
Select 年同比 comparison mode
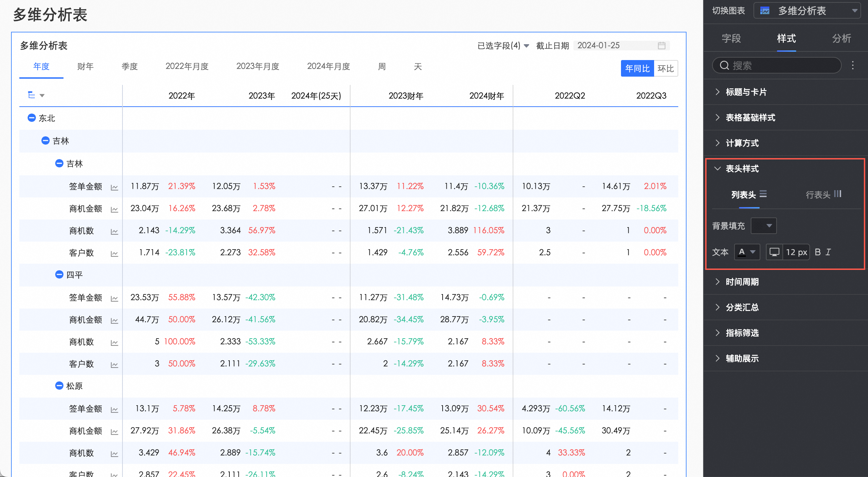click(x=637, y=68)
